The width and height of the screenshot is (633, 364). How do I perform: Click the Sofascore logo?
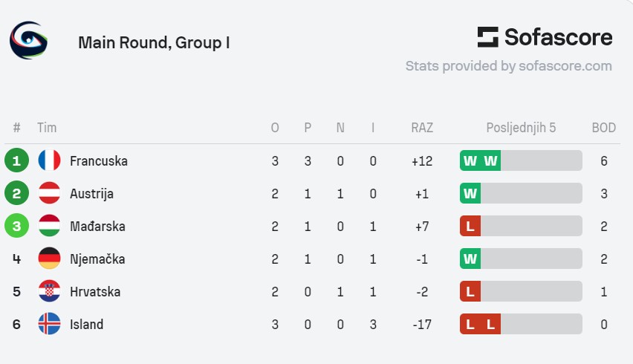[545, 37]
